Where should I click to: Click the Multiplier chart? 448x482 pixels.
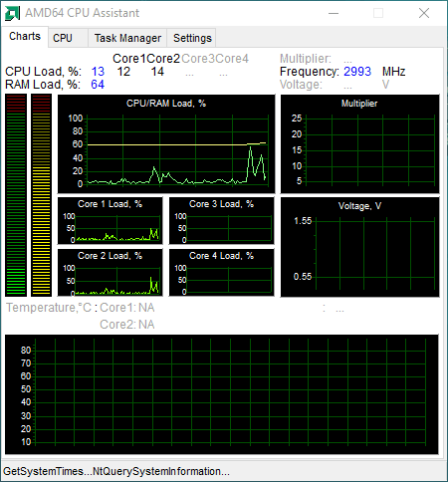[360, 143]
